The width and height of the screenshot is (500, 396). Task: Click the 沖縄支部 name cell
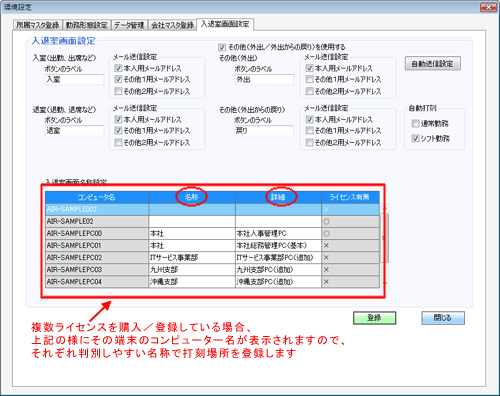click(x=192, y=282)
